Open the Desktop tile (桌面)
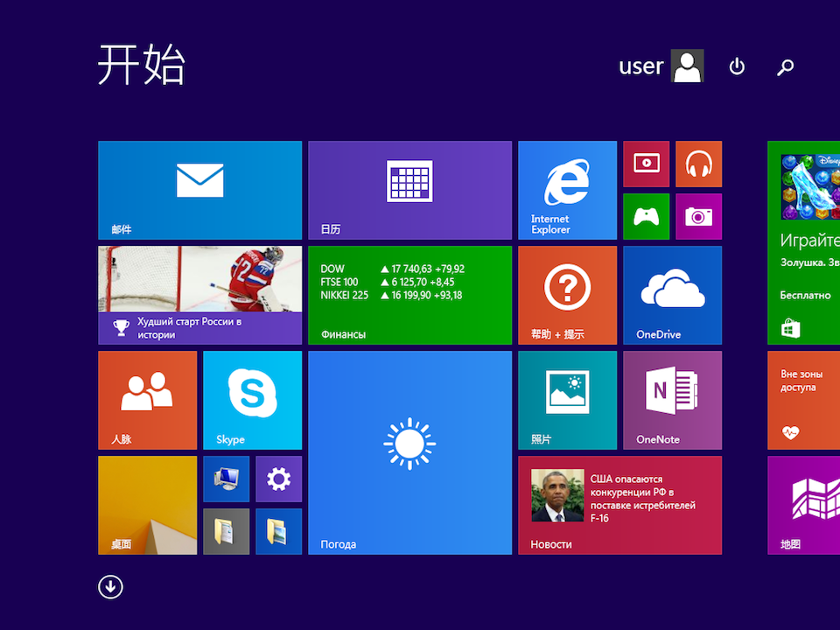 [147, 505]
